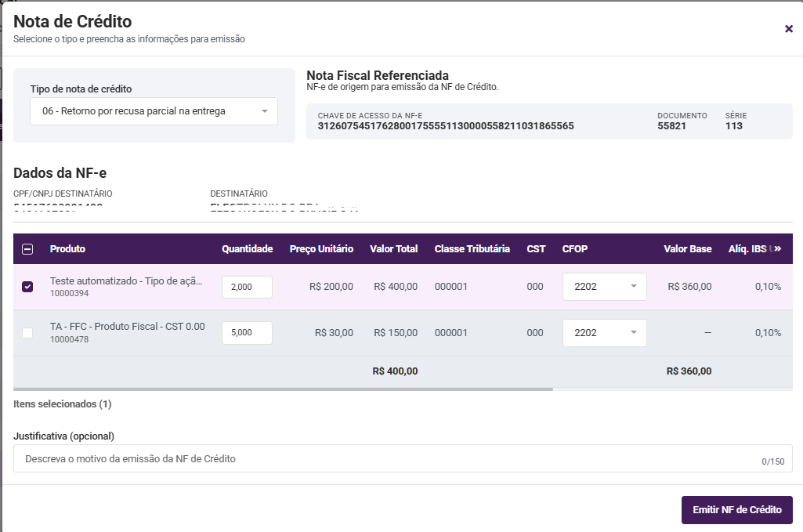Close the Nota de Crédito dialog
This screenshot has height=532, width=803.
[789, 29]
